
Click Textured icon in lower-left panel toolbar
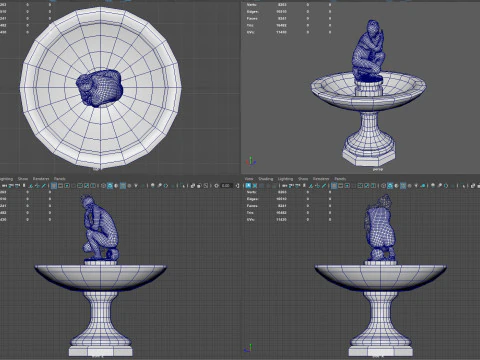[129, 186]
